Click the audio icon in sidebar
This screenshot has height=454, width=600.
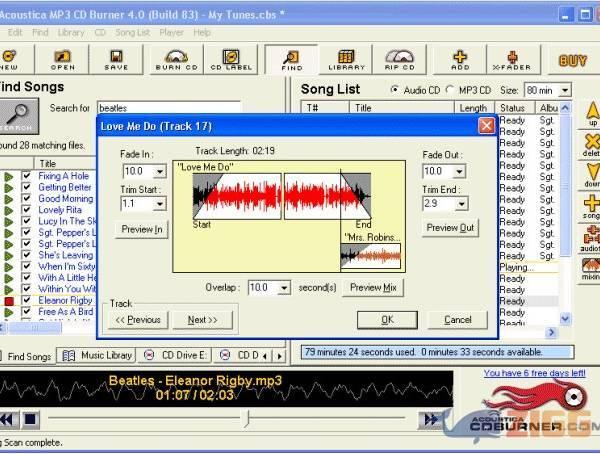tap(591, 238)
